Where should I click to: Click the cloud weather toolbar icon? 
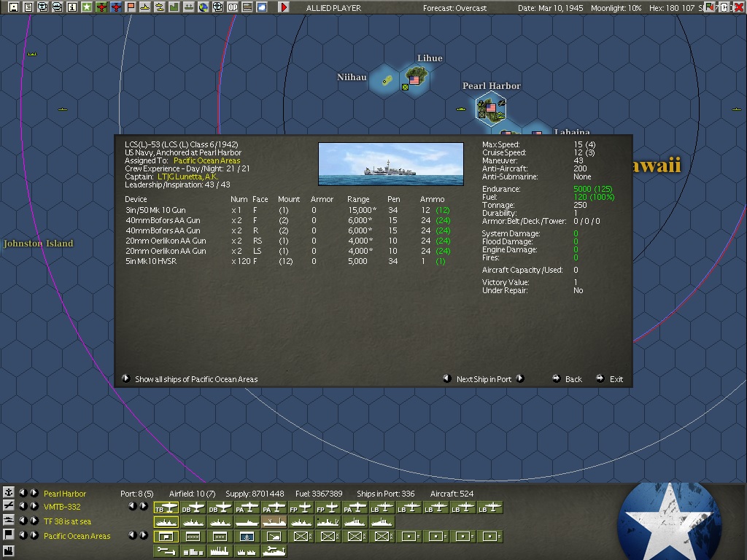(262, 7)
